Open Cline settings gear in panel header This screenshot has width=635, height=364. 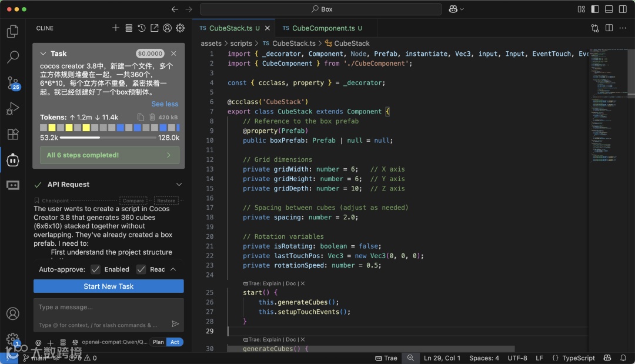(181, 28)
